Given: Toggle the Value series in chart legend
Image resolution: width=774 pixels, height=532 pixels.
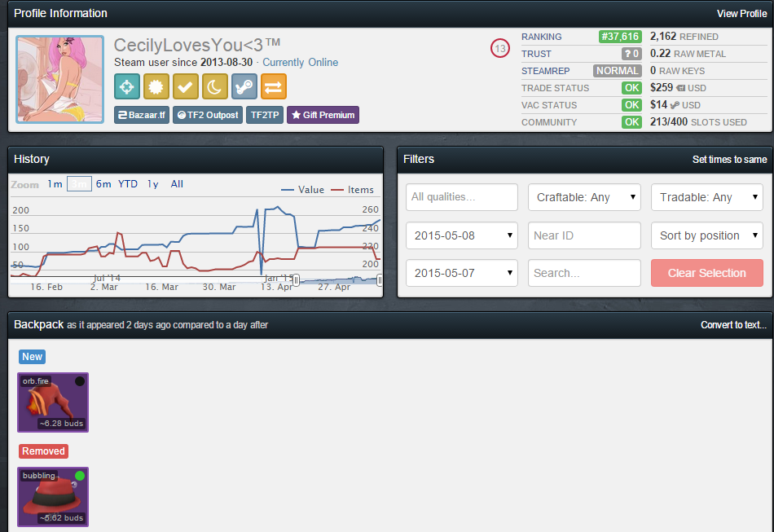Looking at the screenshot, I should click(302, 190).
